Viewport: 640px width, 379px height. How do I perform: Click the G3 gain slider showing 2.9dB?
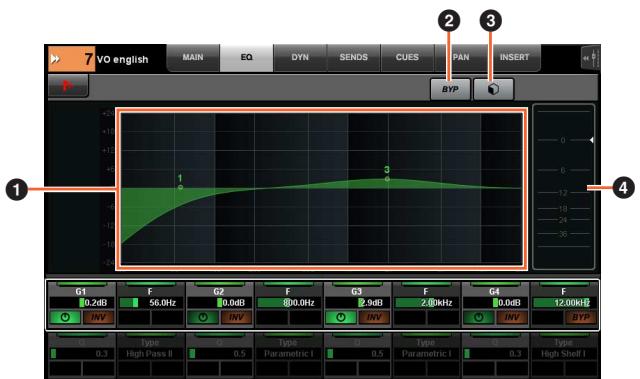tap(357, 303)
